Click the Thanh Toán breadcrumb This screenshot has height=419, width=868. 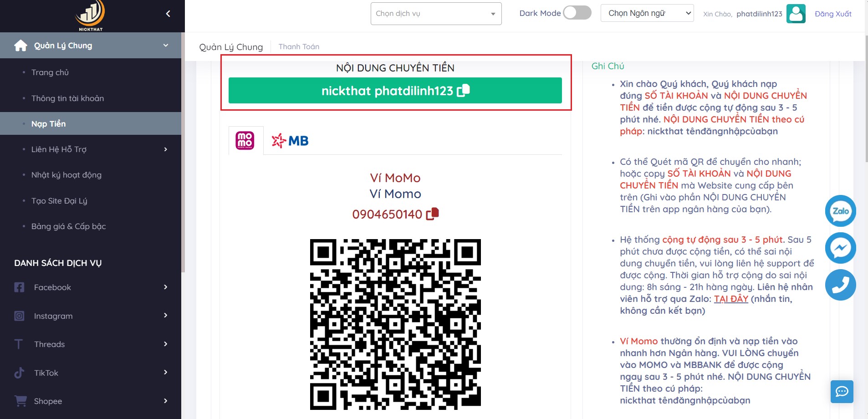(x=299, y=46)
